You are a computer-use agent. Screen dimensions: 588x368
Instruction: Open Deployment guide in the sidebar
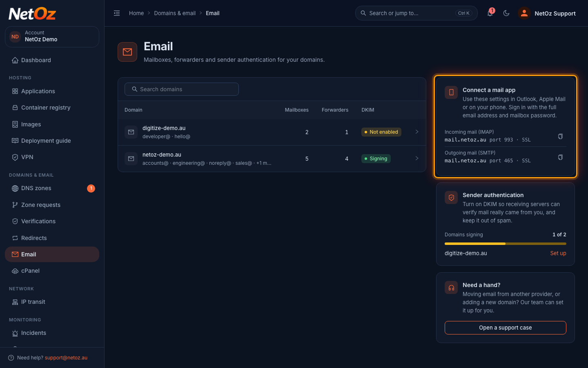[52, 141]
